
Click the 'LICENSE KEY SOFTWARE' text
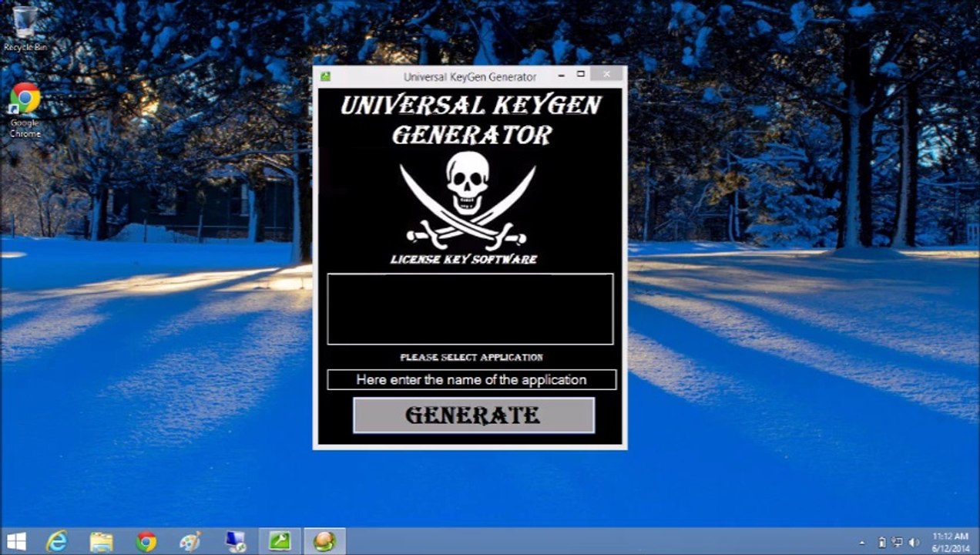[464, 259]
